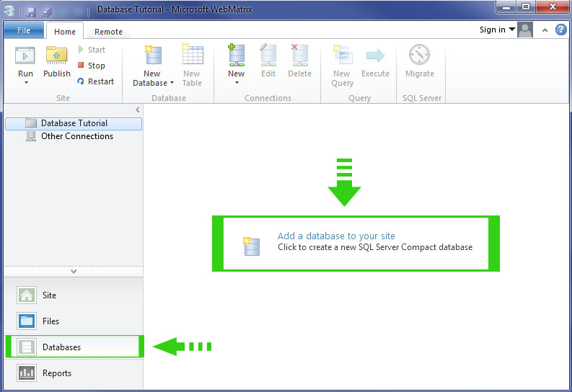Click the Site home icon
The width and height of the screenshot is (572, 392).
[x=27, y=295]
